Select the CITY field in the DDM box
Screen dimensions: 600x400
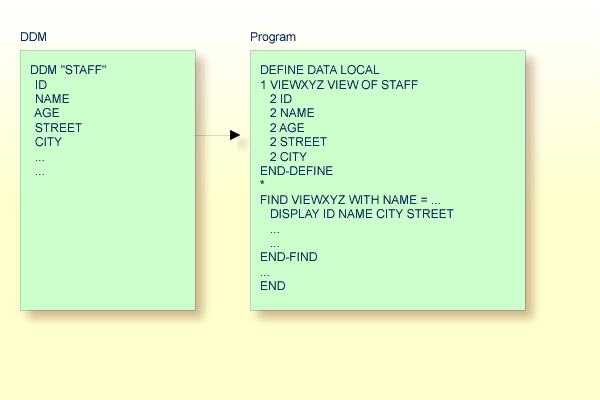click(x=48, y=142)
